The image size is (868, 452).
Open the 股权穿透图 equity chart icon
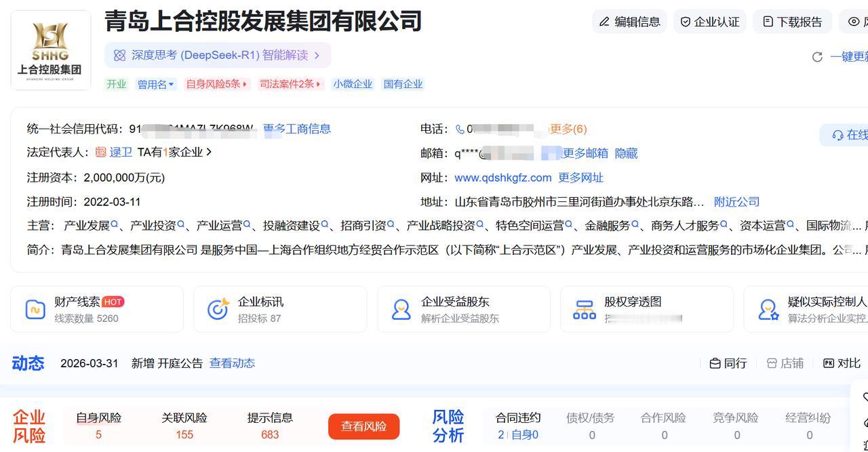584,308
